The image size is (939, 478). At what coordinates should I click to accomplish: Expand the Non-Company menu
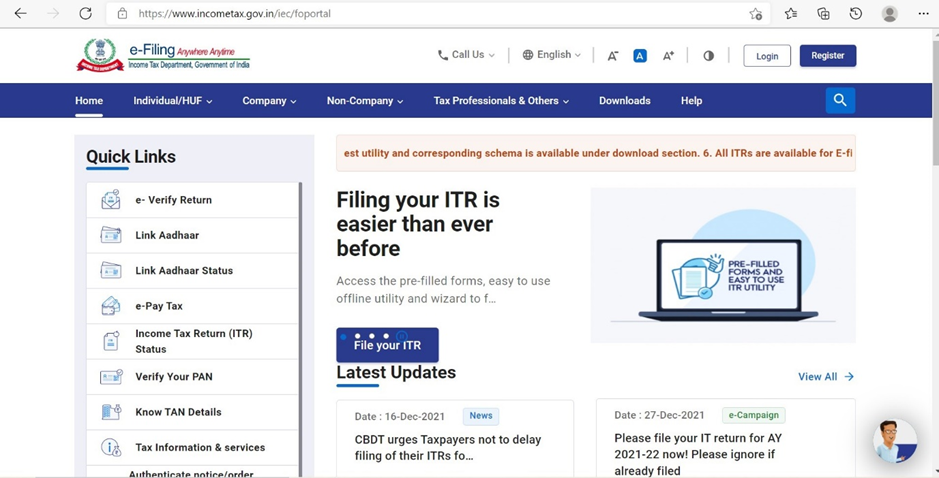point(365,101)
